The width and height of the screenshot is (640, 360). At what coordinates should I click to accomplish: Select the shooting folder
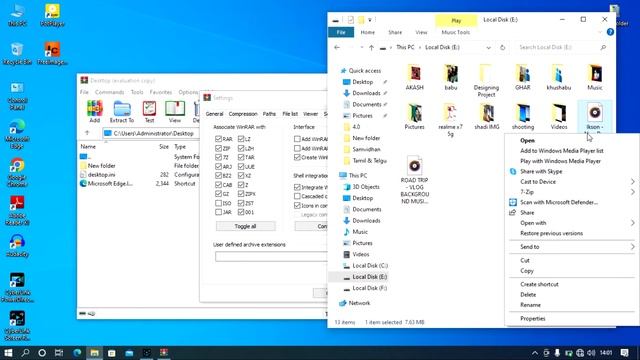(x=523, y=116)
